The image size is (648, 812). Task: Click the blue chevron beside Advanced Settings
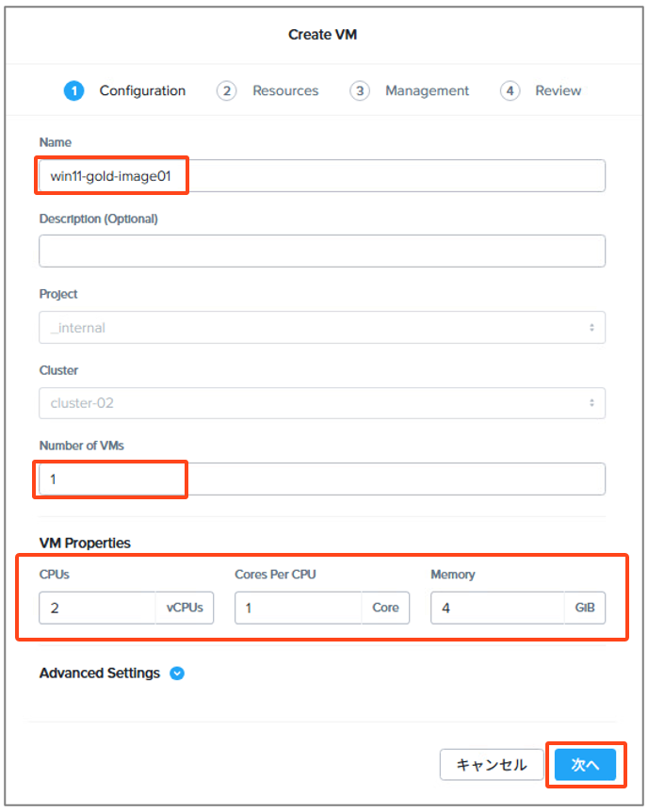[x=176, y=673]
